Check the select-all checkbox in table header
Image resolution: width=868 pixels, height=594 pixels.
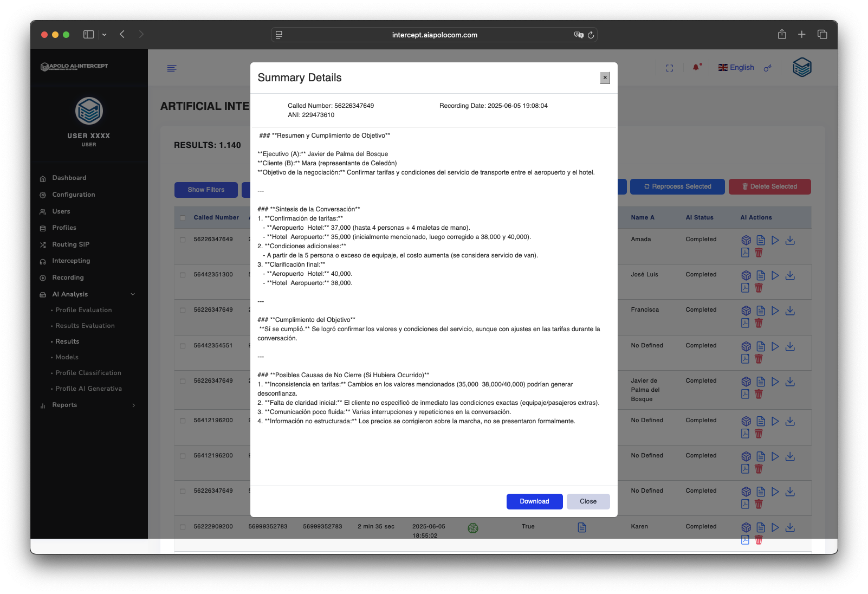[x=183, y=218]
